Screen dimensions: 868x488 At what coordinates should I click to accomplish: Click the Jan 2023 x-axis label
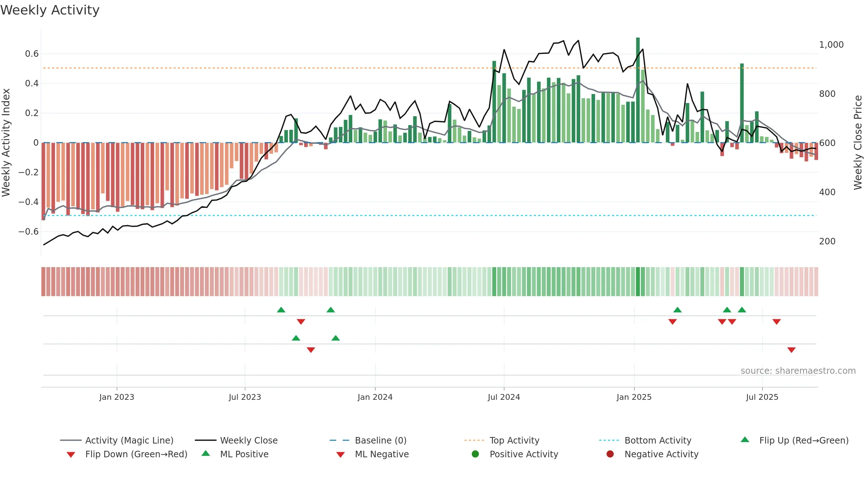point(117,397)
